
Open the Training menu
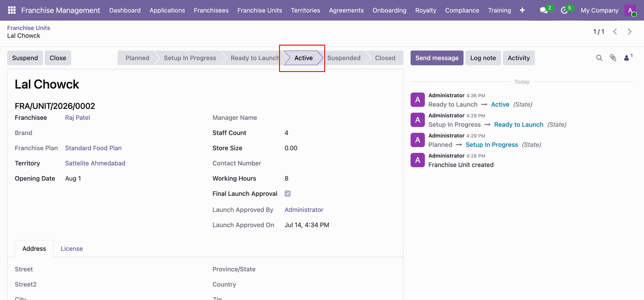click(x=499, y=10)
